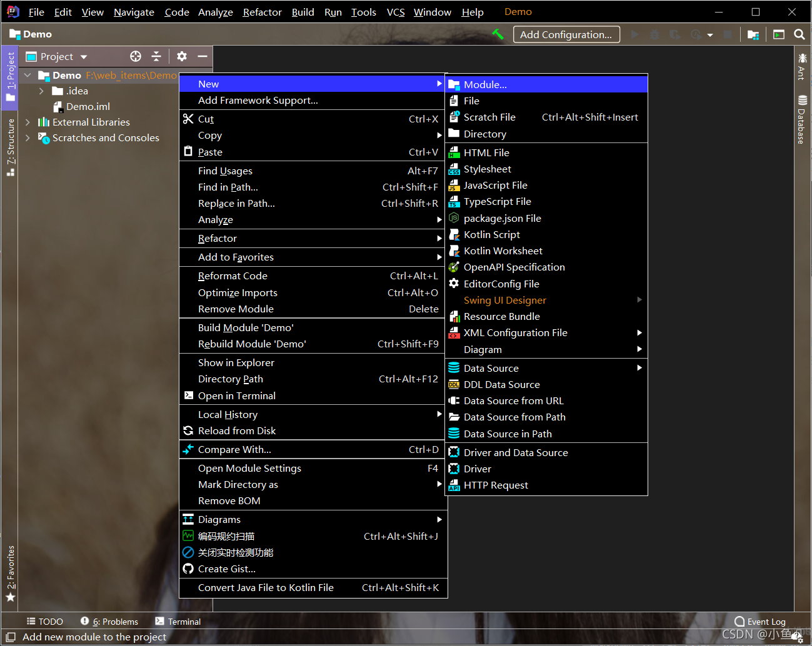This screenshot has width=812, height=646.
Task: Open the Event Log
Action: 760,622
